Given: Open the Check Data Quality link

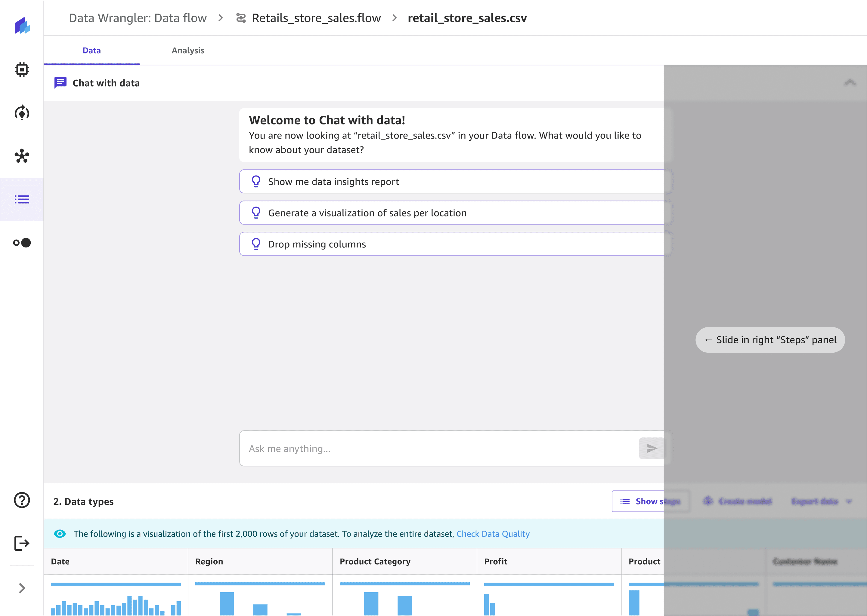Looking at the screenshot, I should [493, 534].
